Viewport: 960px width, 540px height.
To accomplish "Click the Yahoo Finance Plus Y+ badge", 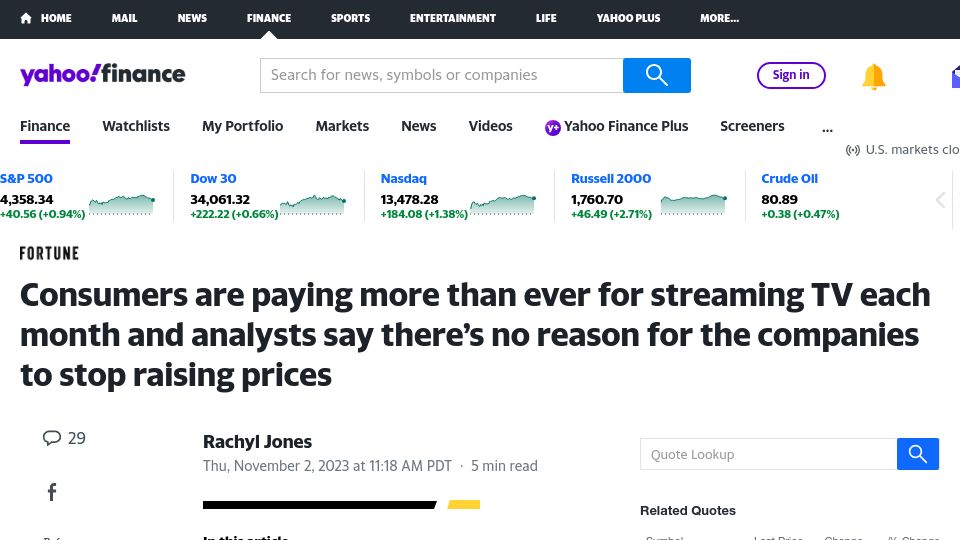I will (552, 127).
